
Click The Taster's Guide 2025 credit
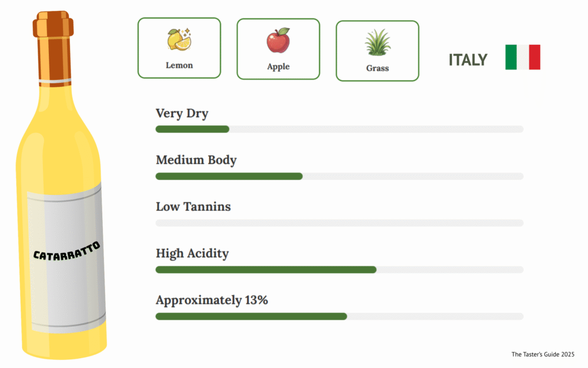(542, 354)
